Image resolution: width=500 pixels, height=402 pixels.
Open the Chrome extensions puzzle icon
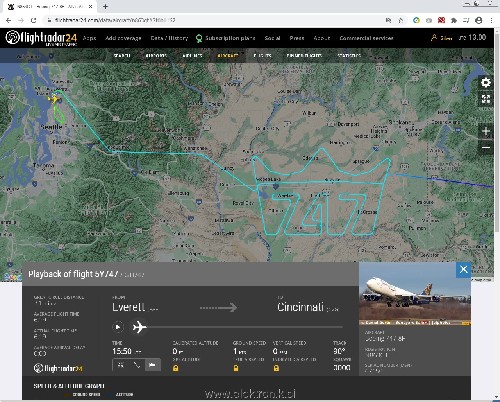[x=454, y=20]
